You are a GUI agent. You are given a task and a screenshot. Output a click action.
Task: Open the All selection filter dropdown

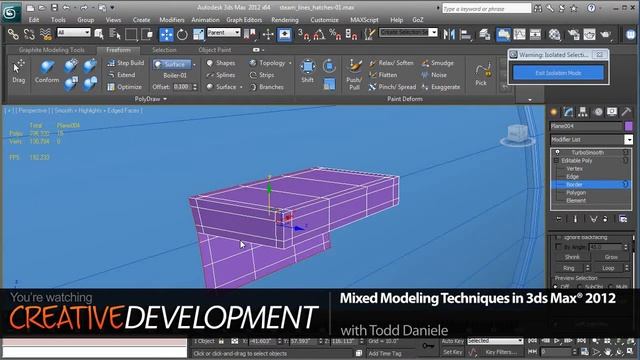click(73, 32)
